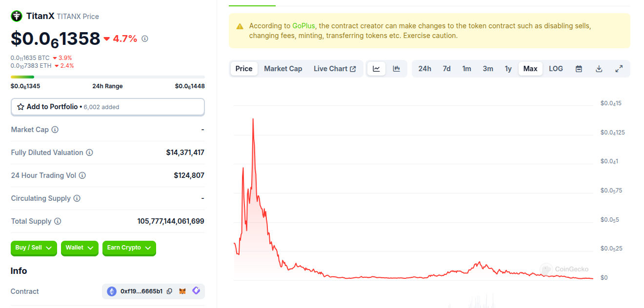Open the Wallet dropdown
Viewport: 644px width, 308px height.
tap(80, 248)
